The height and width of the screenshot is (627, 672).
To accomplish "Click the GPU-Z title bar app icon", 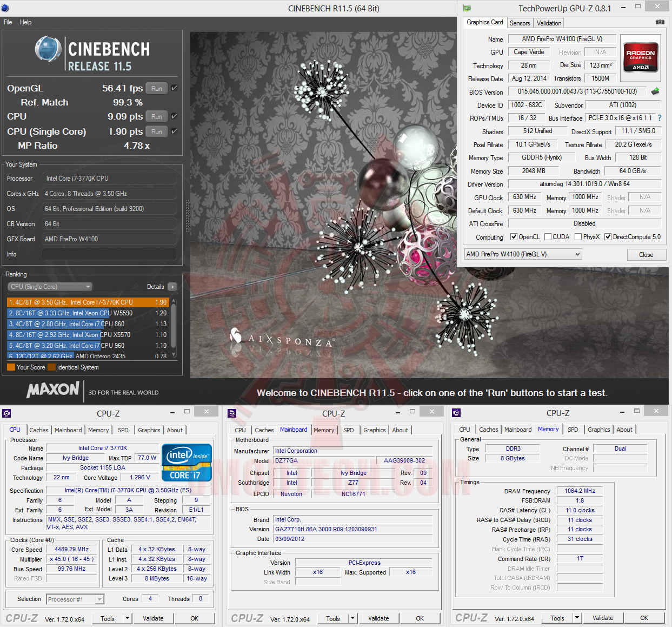I will 467,8.
